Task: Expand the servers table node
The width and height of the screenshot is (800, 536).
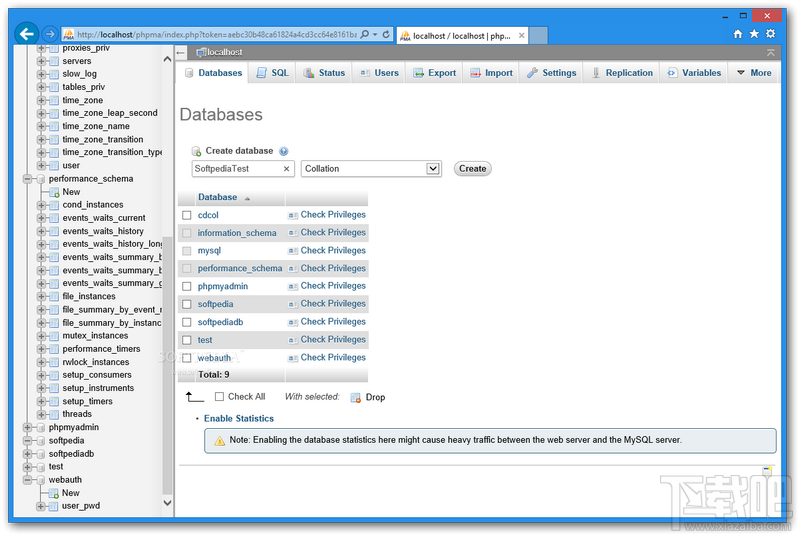Action: [41, 61]
